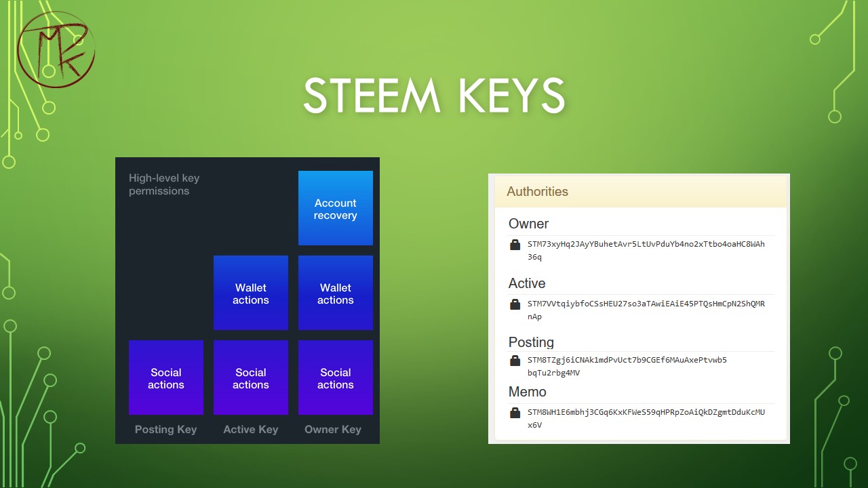Click the Active heading in Authorities
This screenshot has width=868, height=488.
pos(527,283)
